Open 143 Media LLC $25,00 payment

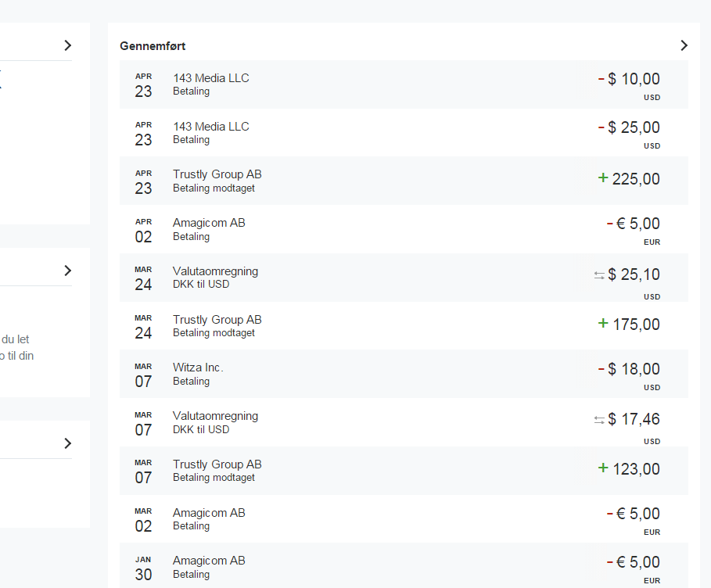(x=404, y=132)
